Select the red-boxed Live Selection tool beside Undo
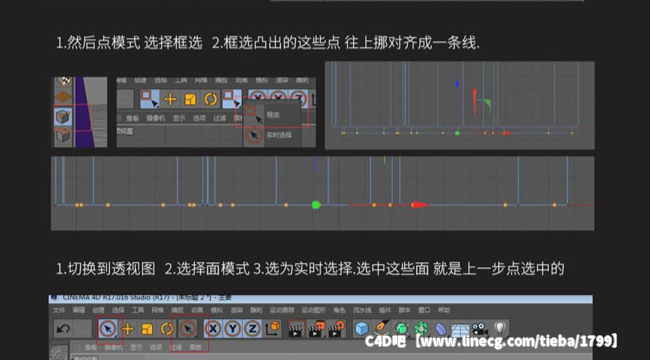This screenshot has width=651, height=360. (108, 329)
